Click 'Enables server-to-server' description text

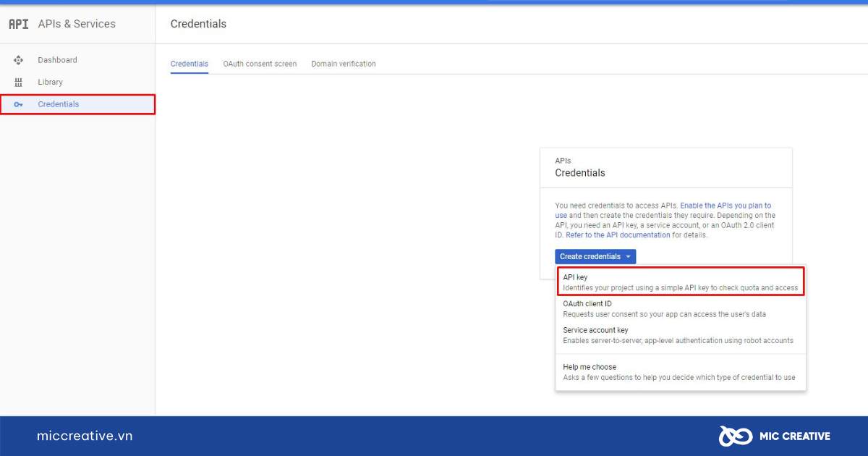[x=678, y=340]
